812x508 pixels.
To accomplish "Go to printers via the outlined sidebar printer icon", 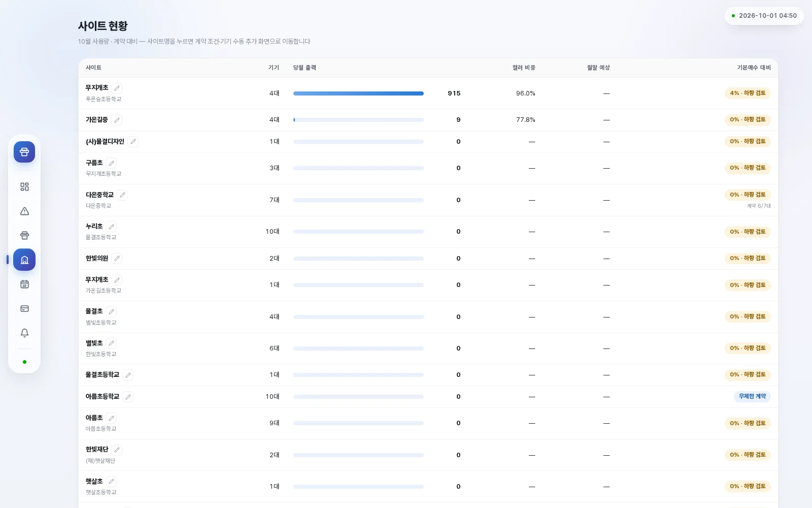I will (x=24, y=236).
